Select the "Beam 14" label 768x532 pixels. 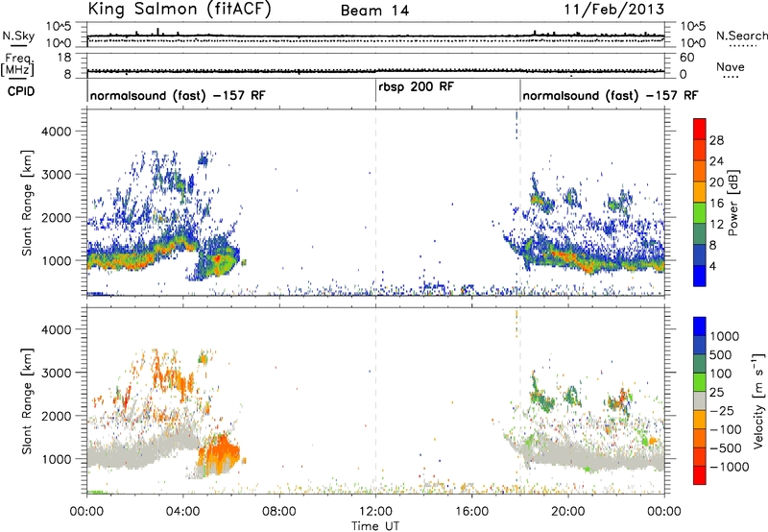pos(374,11)
